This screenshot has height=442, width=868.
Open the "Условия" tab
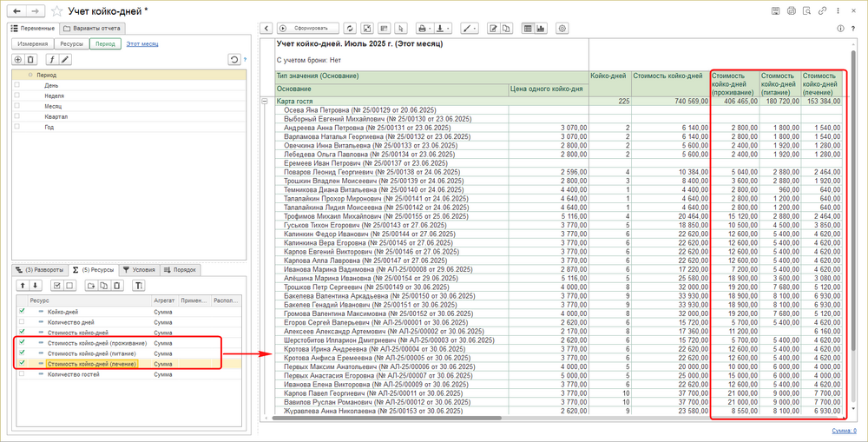139,269
